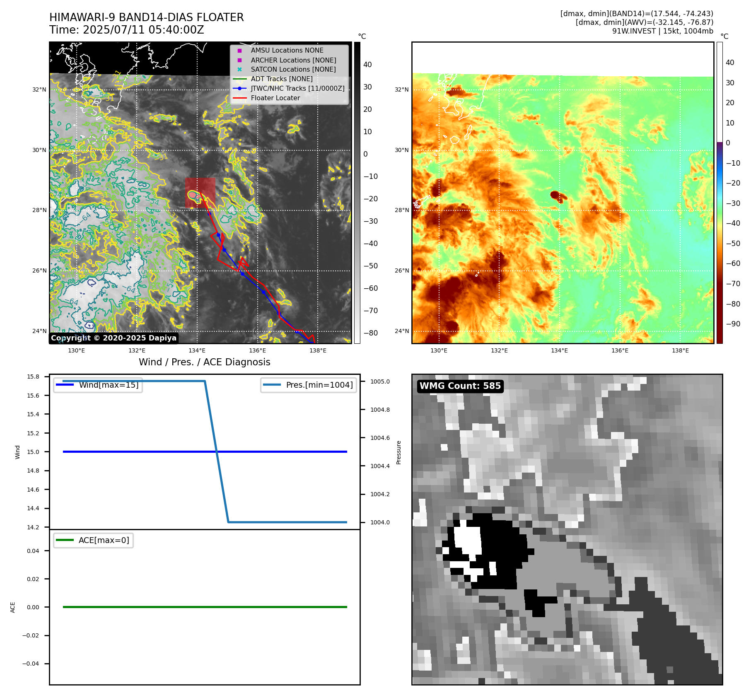The width and height of the screenshot is (751, 700).
Task: Click the blue horizontal wind line in chart
Action: pyautogui.click(x=205, y=451)
